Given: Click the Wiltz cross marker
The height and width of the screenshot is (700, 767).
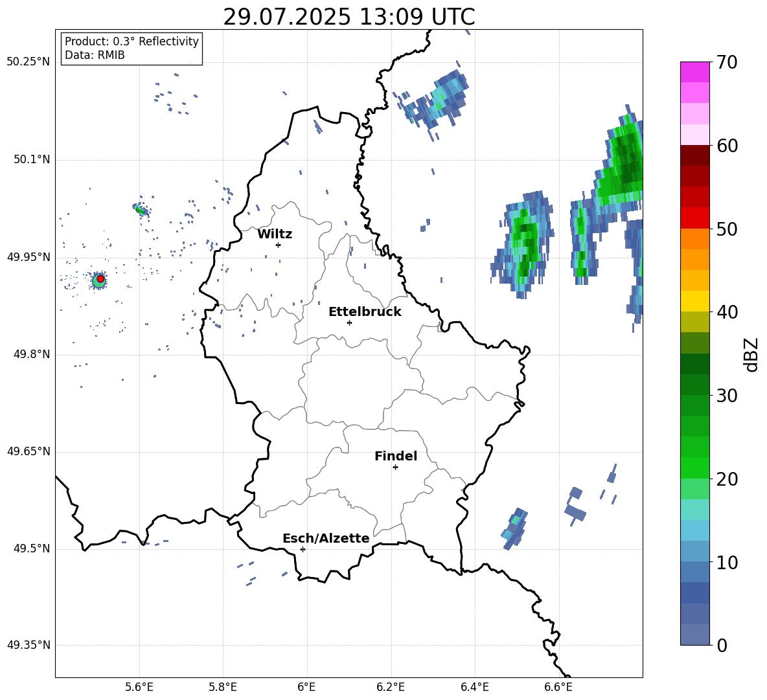Looking at the screenshot, I should [x=278, y=245].
